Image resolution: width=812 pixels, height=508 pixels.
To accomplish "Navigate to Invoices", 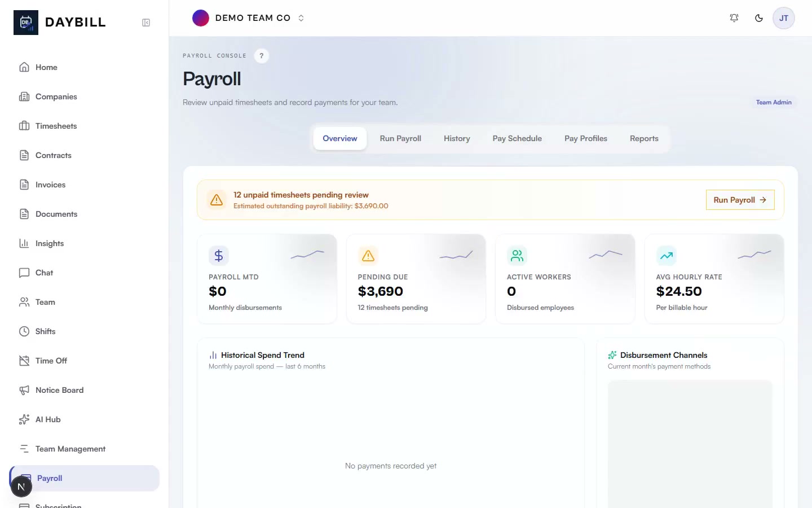I will point(85,185).
